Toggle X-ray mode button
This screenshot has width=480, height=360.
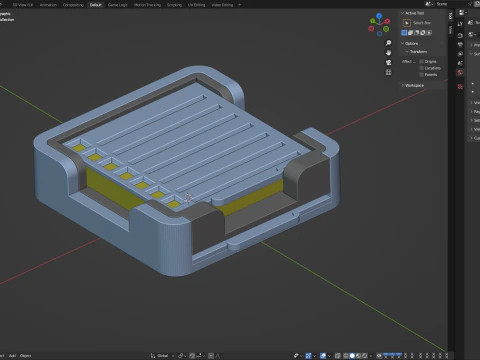tap(338, 356)
